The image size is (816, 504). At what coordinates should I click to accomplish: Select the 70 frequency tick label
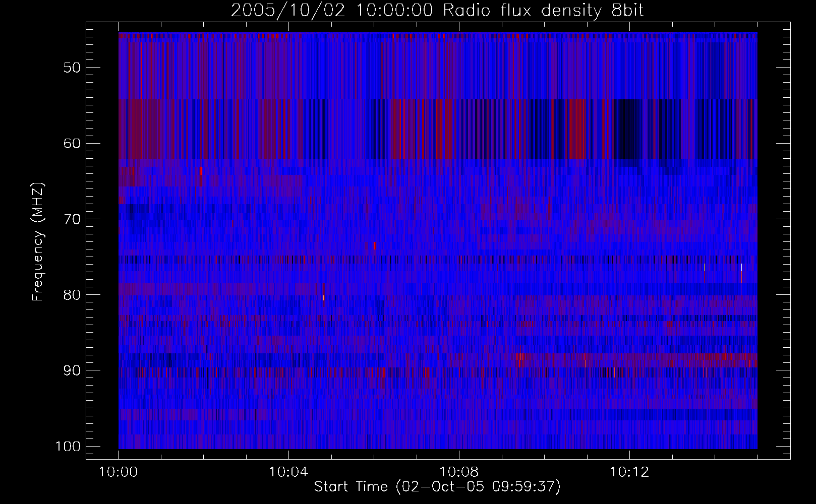(x=72, y=219)
